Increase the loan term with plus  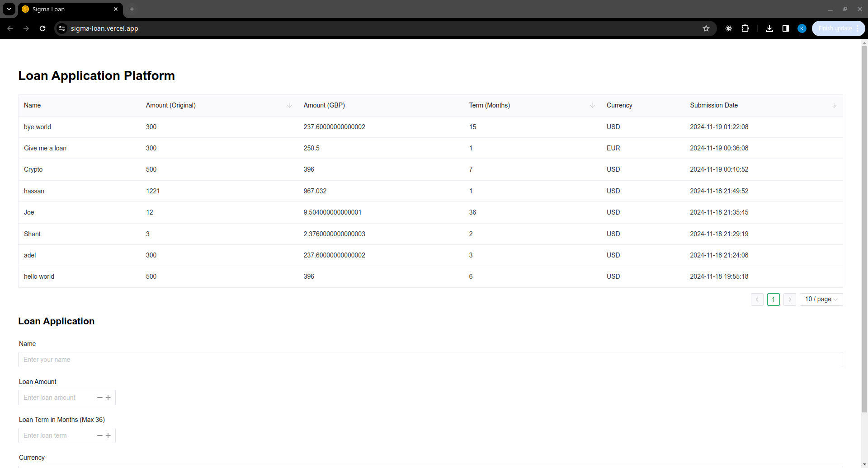(108, 435)
